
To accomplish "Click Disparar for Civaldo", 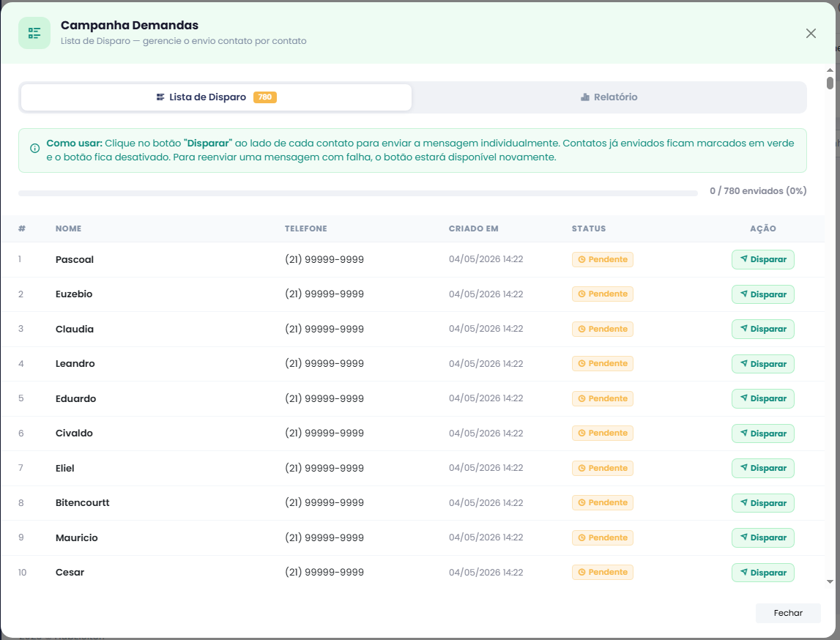I will click(x=763, y=434).
